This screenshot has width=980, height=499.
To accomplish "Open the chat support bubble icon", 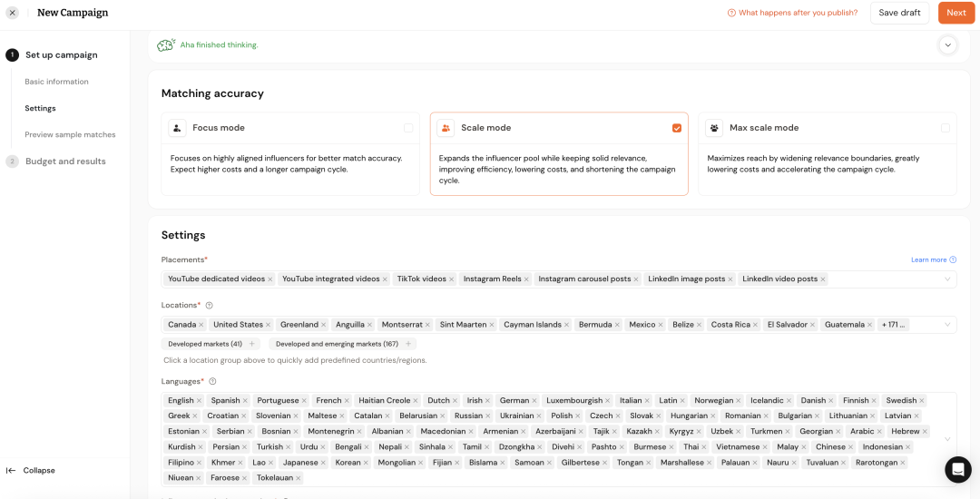I will point(957,470).
